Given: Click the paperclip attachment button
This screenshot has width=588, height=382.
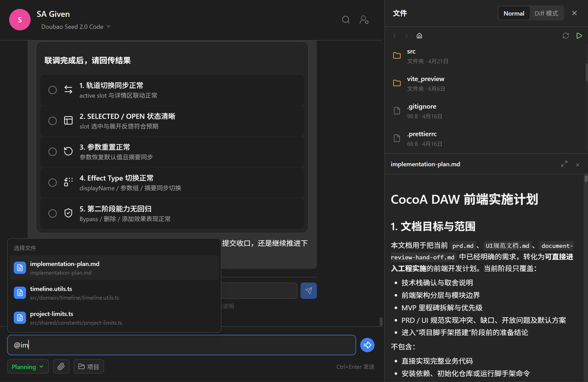Looking at the screenshot, I should click(x=61, y=367).
